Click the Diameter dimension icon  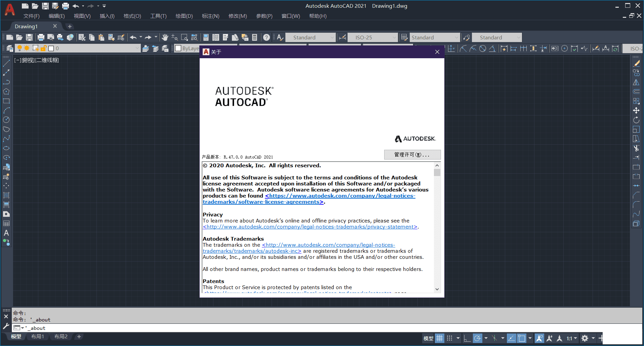pyautogui.click(x=483, y=48)
